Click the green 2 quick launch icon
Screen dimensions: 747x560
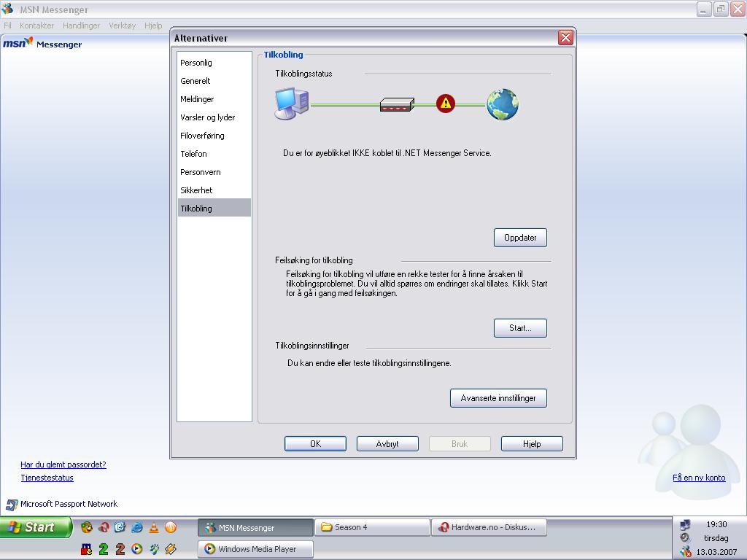pos(104,549)
